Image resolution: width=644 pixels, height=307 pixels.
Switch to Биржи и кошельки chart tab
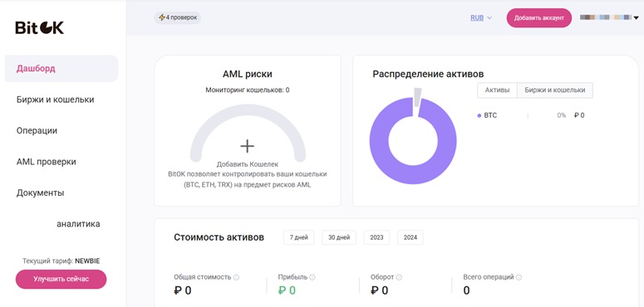click(554, 90)
